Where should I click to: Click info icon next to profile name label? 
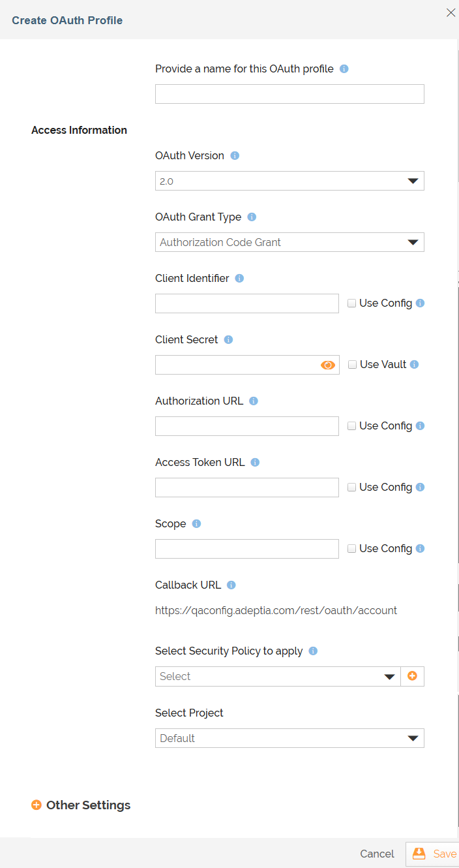point(344,69)
